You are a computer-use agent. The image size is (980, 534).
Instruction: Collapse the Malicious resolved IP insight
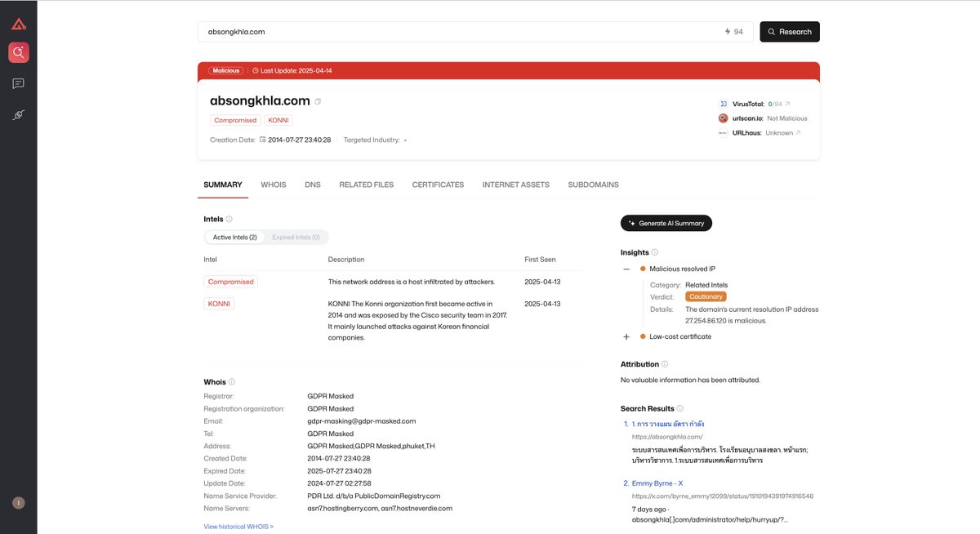pos(626,269)
